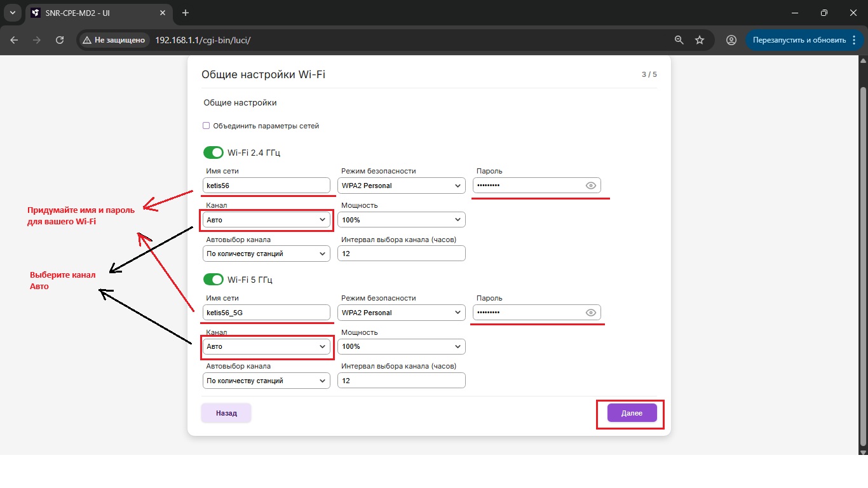Open the 2.4 ГГц 'Режим безопасности' dropdown
The height and width of the screenshot is (488, 868).
tap(402, 186)
